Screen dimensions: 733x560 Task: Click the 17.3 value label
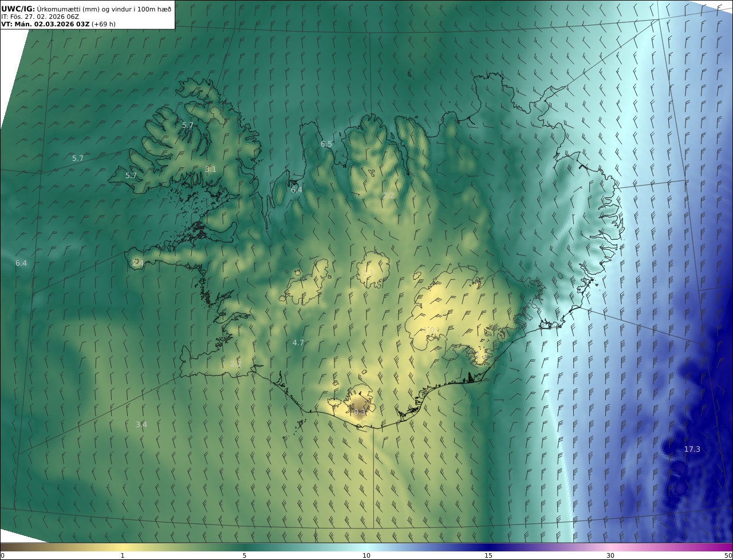692,449
